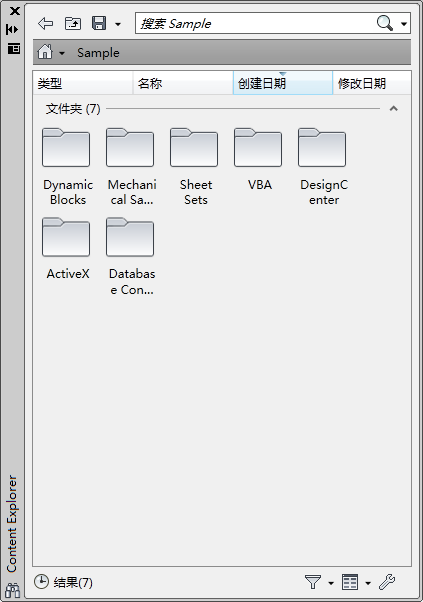Click the save floppy disk icon
This screenshot has width=423, height=602.
tap(99, 23)
